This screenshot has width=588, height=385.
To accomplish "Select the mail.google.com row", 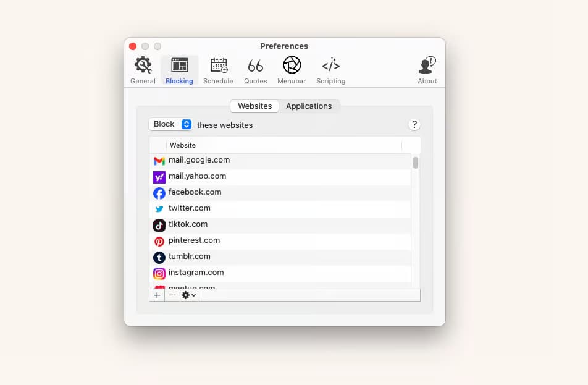I will coord(199,160).
